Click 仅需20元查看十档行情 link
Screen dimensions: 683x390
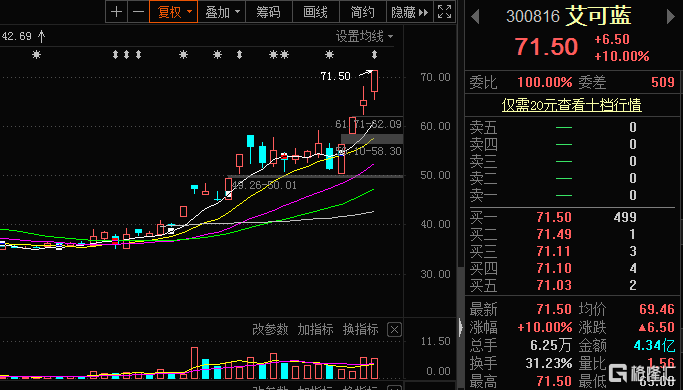coord(571,105)
